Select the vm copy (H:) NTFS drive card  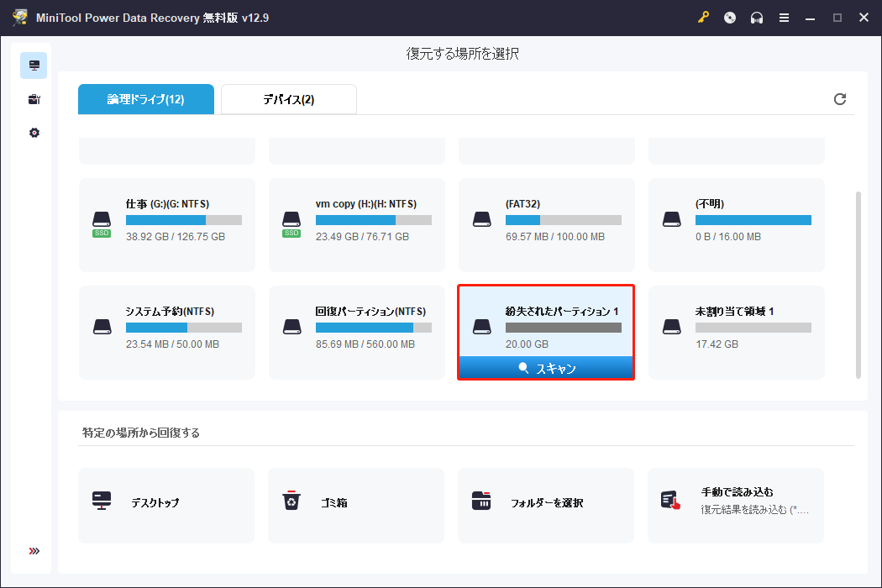[x=357, y=225]
